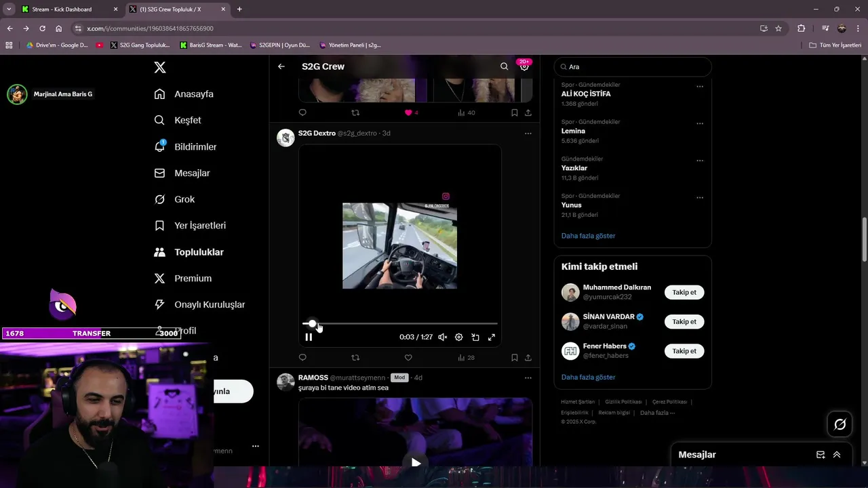868x488 pixels.
Task: Expand the Mesajlar drawer
Action: pyautogui.click(x=837, y=455)
